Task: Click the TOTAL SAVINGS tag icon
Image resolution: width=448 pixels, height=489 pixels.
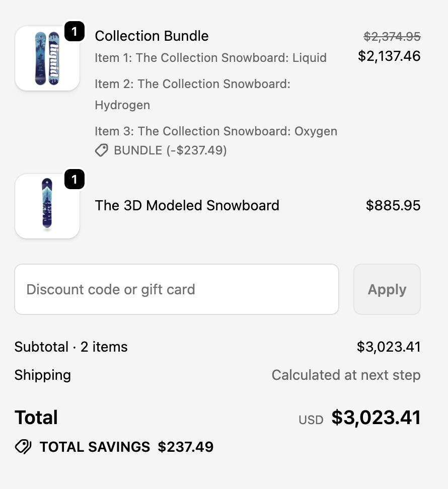Action: coord(22,447)
